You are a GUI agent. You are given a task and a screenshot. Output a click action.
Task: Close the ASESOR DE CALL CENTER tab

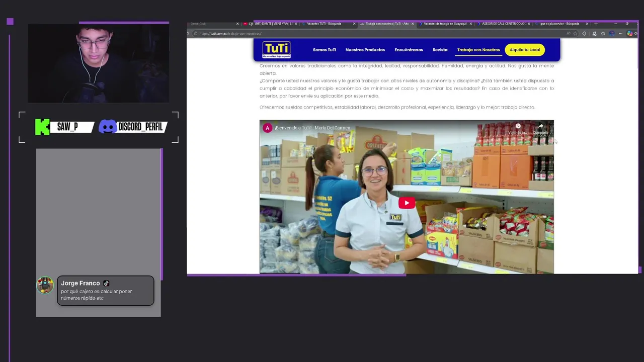coord(529,24)
